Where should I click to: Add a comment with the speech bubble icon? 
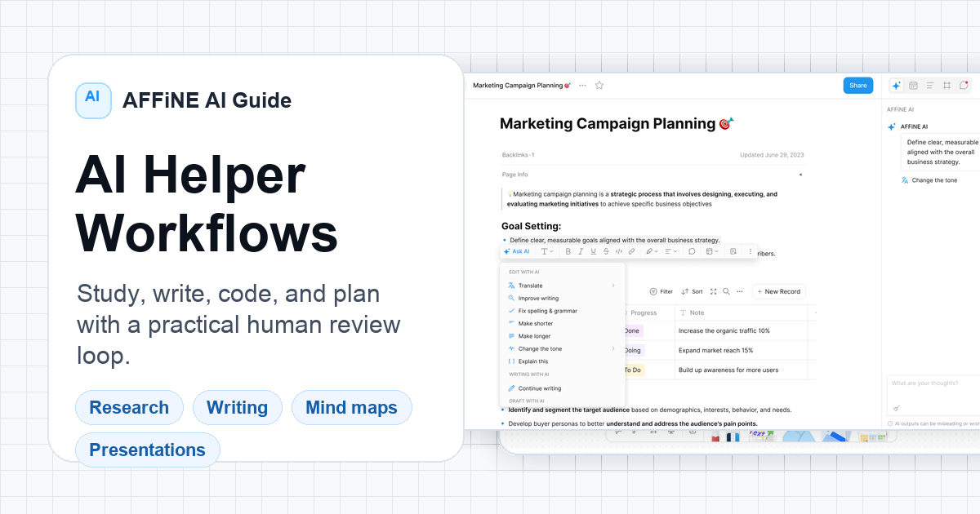(692, 251)
